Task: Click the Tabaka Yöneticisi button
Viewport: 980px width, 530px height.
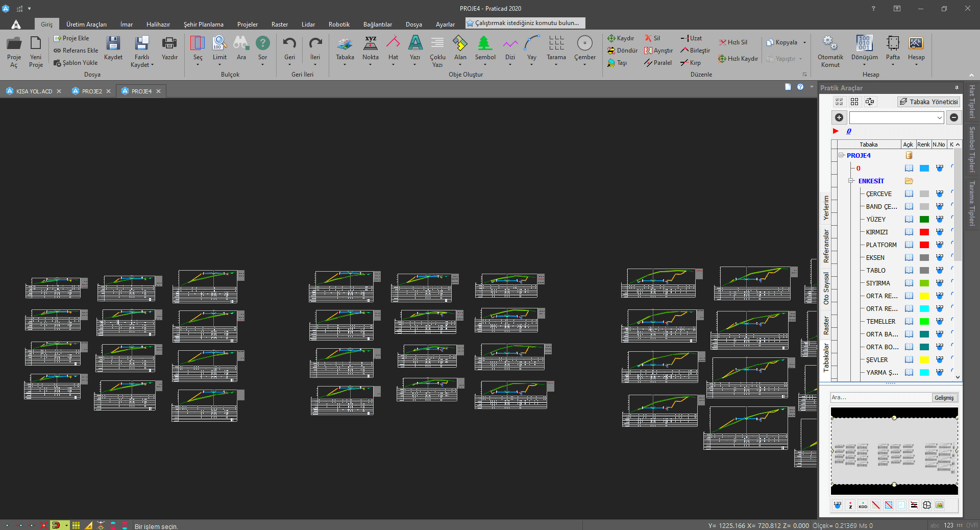Action: click(x=928, y=102)
